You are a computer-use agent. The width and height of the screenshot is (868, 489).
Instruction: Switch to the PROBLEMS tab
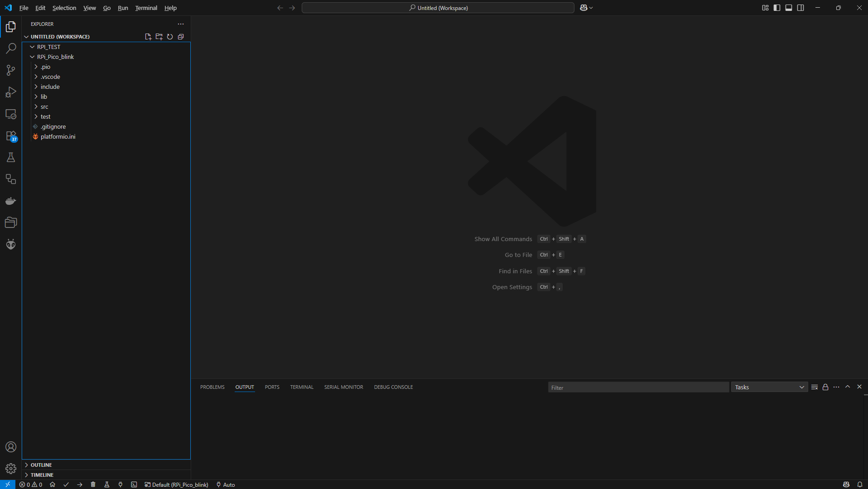[x=212, y=387]
